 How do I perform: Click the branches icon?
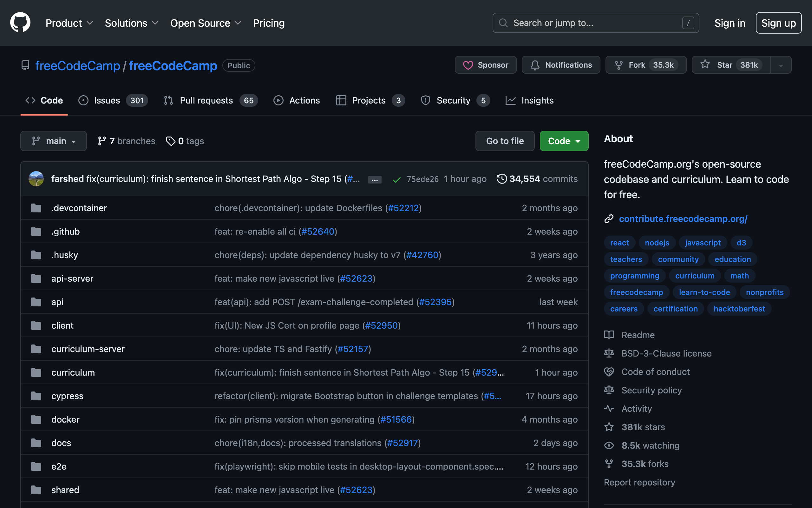102,141
